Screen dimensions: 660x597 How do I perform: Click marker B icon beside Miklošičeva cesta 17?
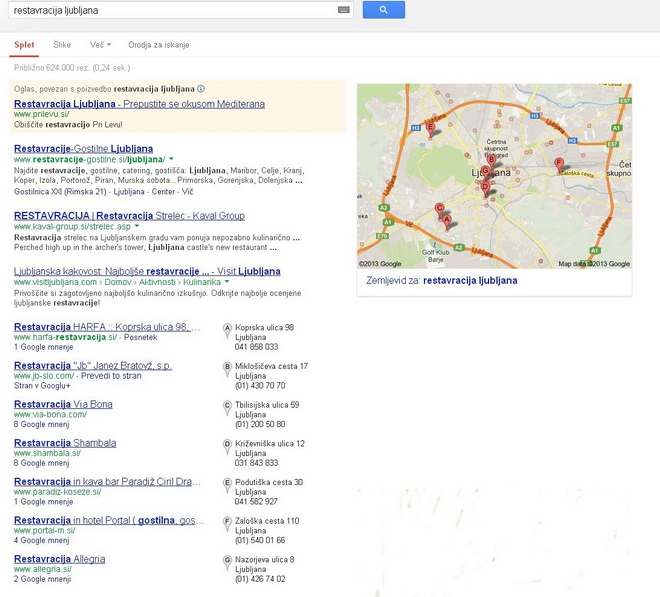227,369
